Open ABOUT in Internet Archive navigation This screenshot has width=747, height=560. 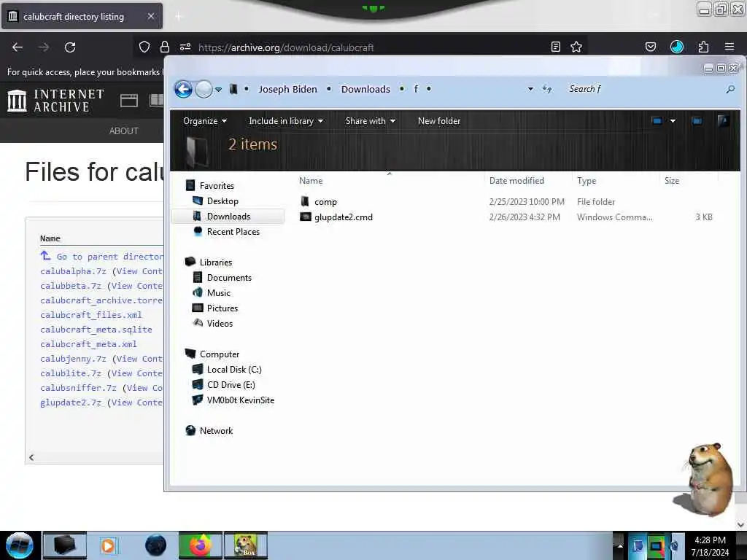point(124,131)
